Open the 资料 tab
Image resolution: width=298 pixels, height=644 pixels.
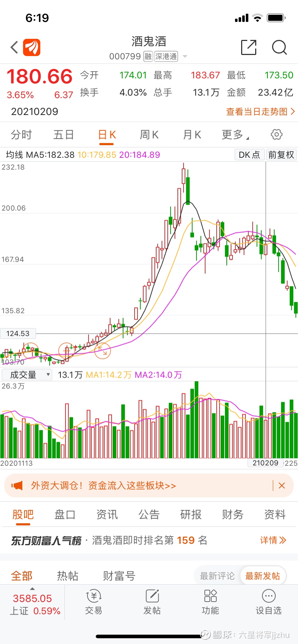[275, 515]
